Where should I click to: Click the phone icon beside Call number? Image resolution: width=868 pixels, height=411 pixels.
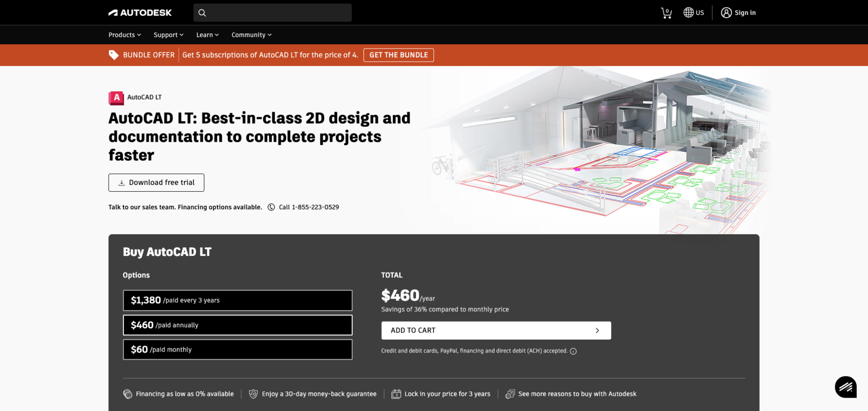pyautogui.click(x=271, y=207)
